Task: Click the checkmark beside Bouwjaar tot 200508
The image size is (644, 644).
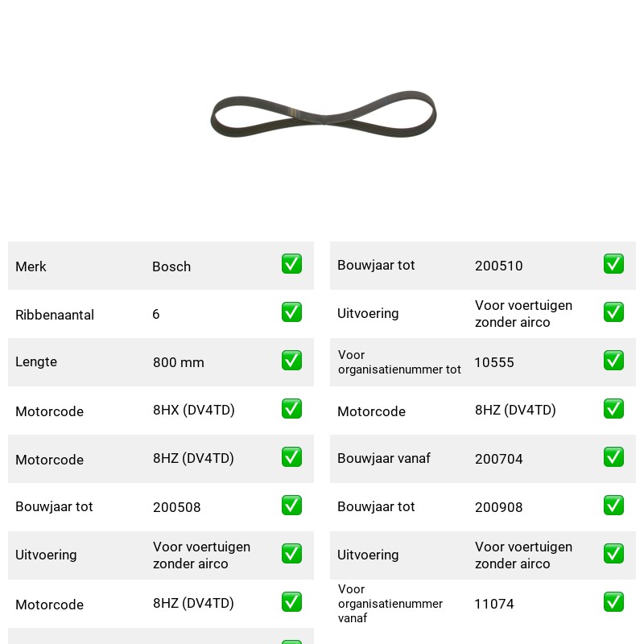Action: point(291,506)
